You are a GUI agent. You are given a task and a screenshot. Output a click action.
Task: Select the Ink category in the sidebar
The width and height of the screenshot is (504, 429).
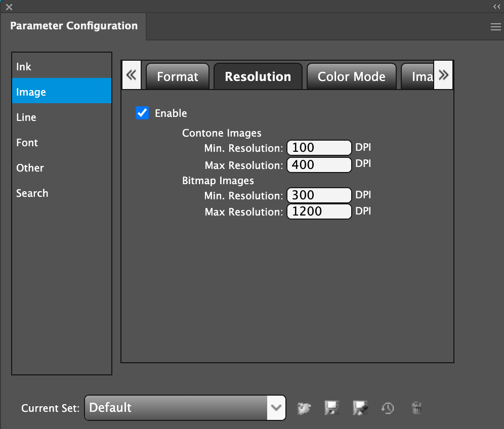click(61, 67)
